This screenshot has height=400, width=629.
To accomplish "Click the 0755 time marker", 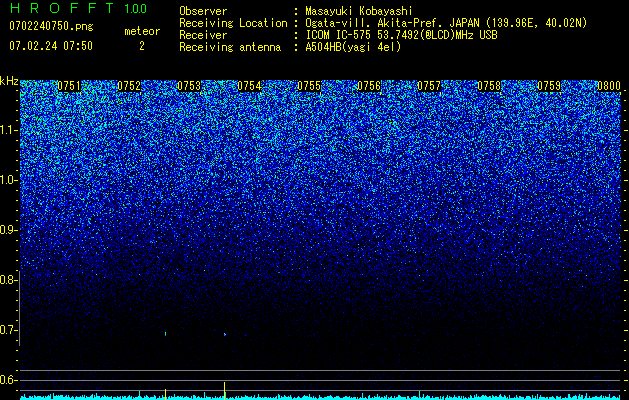I will pos(309,86).
